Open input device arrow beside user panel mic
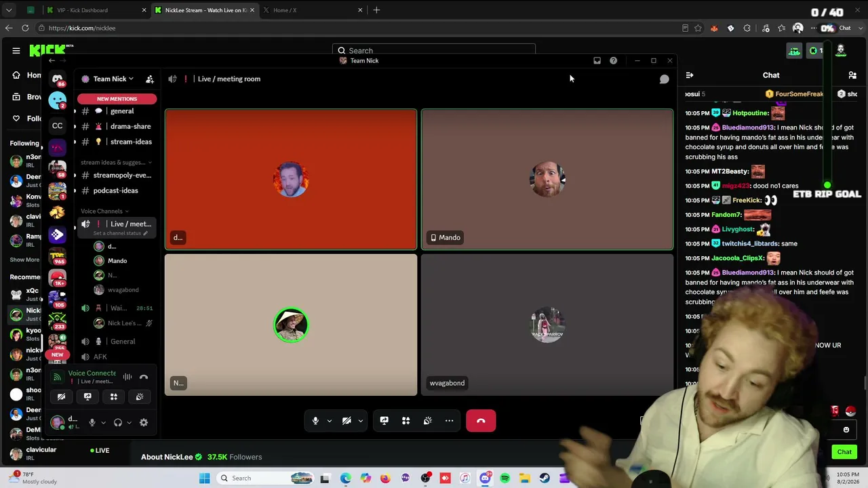Image resolution: width=868 pixels, height=488 pixels. pyautogui.click(x=103, y=423)
